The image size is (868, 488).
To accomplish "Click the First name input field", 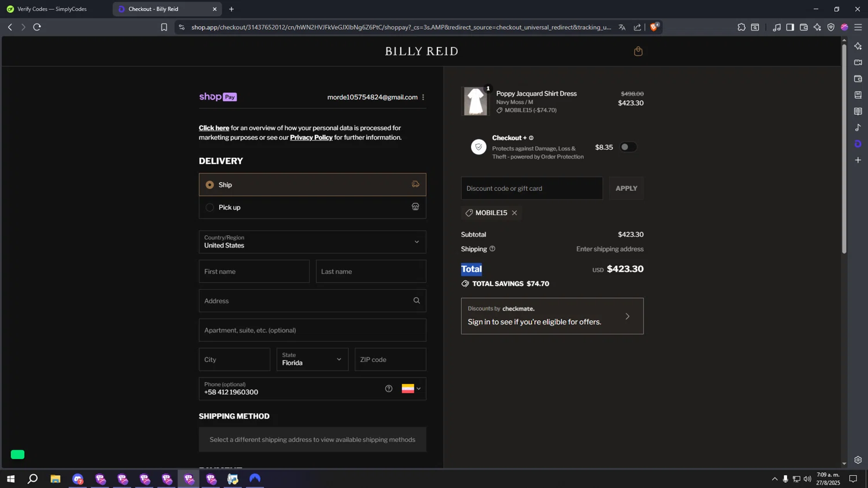I will coord(254,271).
